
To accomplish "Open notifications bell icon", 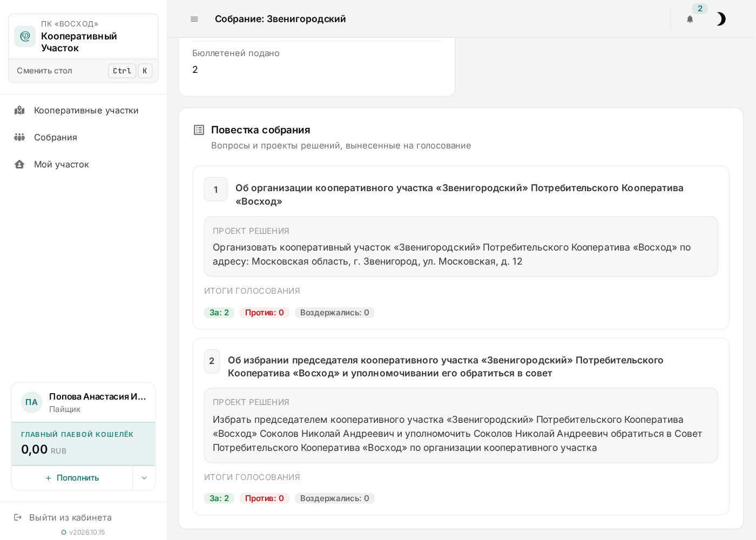I will click(690, 19).
